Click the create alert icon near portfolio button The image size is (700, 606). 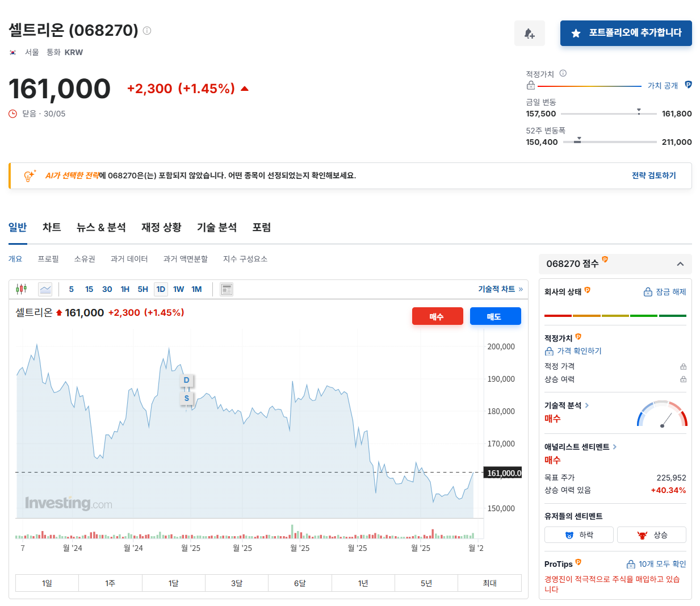coord(529,33)
